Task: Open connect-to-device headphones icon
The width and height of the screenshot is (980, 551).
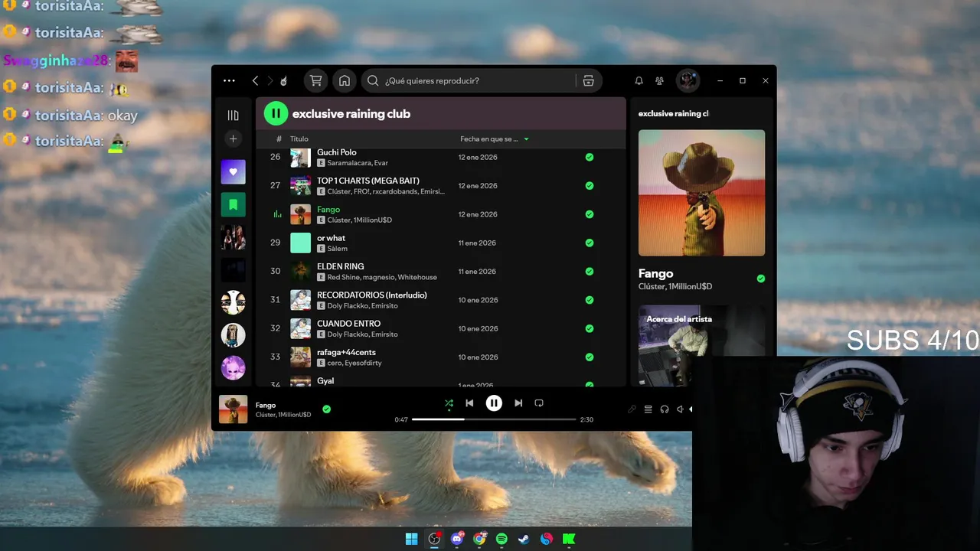Action: pos(665,409)
